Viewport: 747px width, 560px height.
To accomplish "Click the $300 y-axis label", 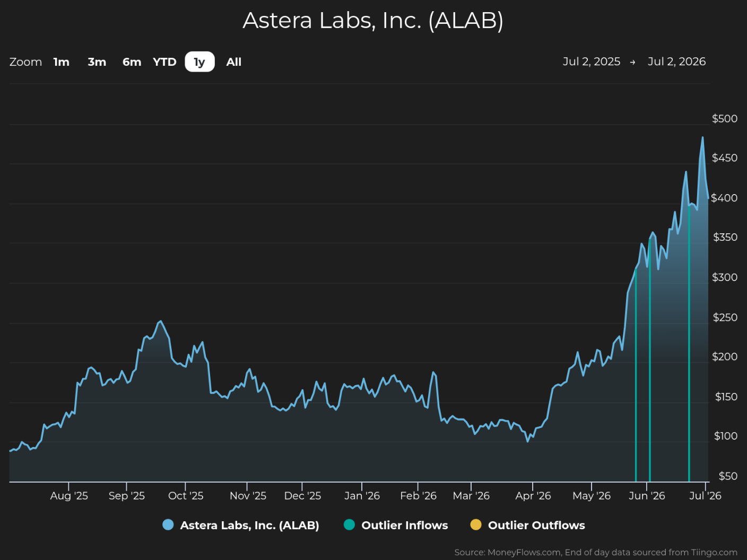I will pyautogui.click(x=725, y=277).
